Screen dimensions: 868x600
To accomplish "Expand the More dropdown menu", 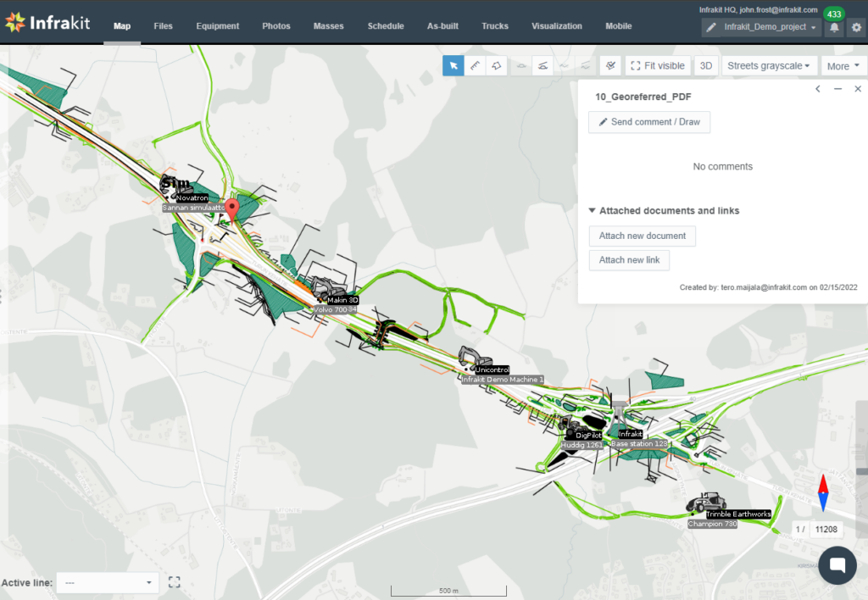I will point(843,66).
